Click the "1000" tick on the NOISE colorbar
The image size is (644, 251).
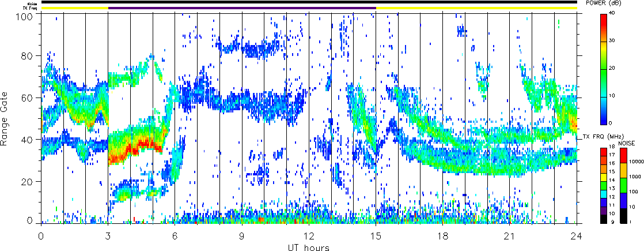click(x=635, y=178)
